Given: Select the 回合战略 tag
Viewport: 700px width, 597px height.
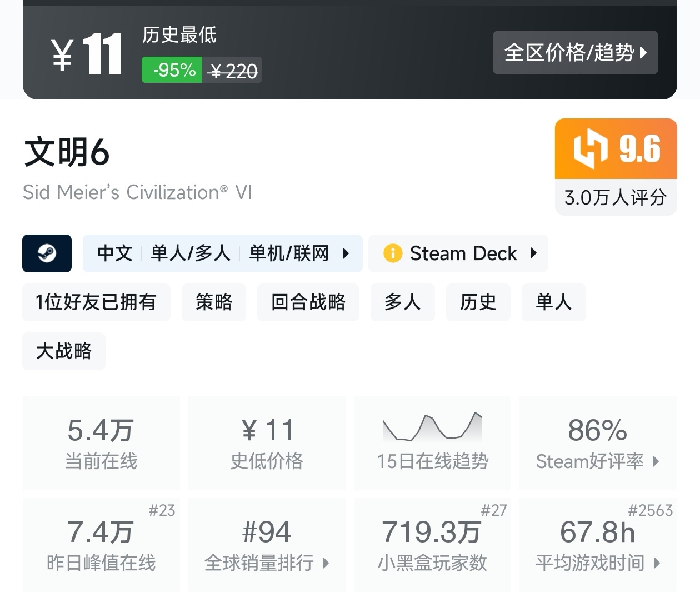Looking at the screenshot, I should tap(308, 302).
